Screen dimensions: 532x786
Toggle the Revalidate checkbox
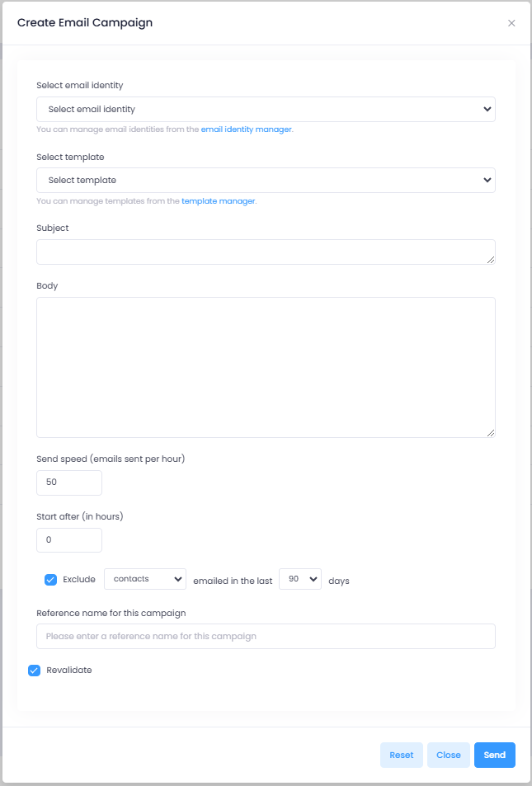coord(34,671)
